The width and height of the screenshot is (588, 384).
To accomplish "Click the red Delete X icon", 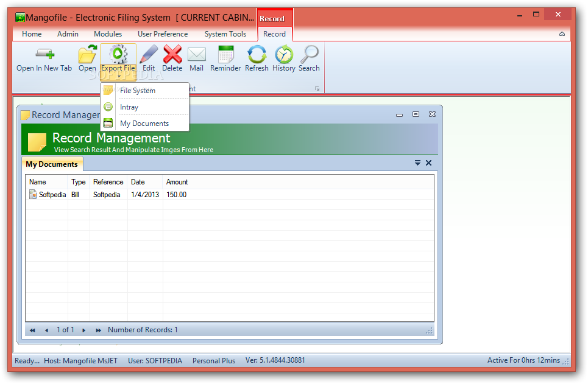I will coord(172,54).
